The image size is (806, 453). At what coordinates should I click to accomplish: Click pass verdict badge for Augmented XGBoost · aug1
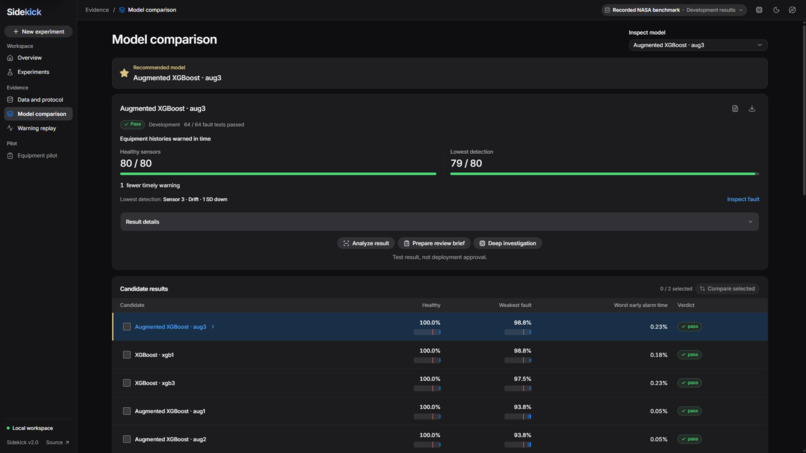click(689, 411)
